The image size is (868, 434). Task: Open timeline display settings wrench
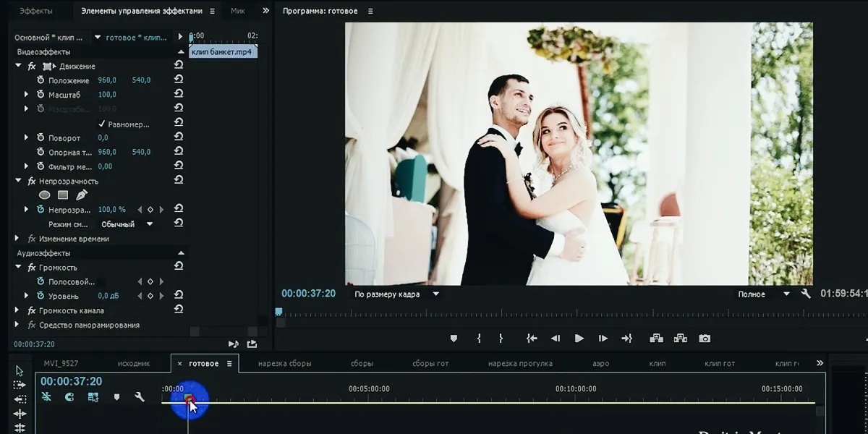[140, 397]
